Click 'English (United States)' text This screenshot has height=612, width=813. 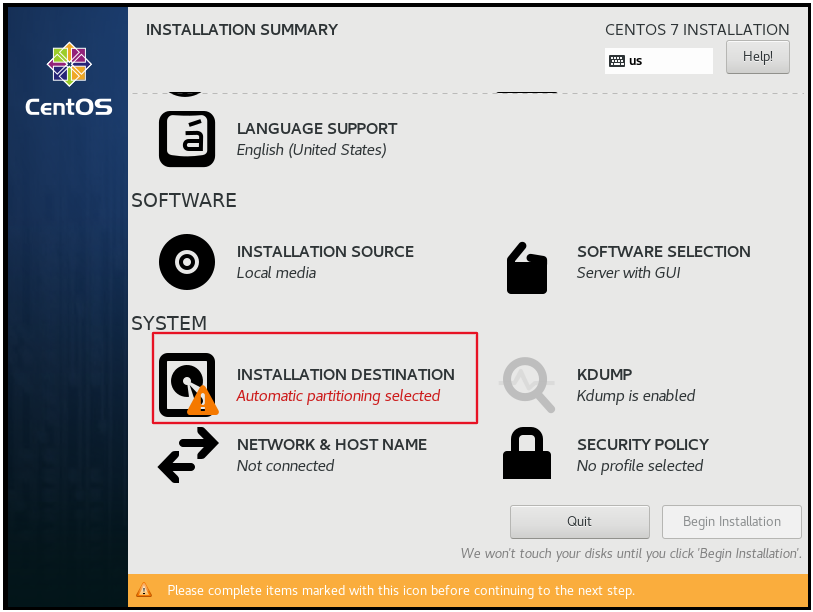[x=312, y=150]
